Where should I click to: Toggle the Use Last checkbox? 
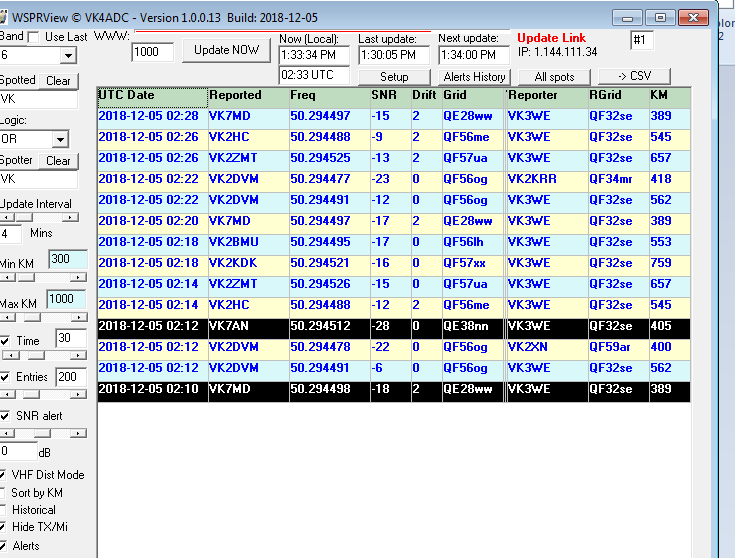coord(34,37)
